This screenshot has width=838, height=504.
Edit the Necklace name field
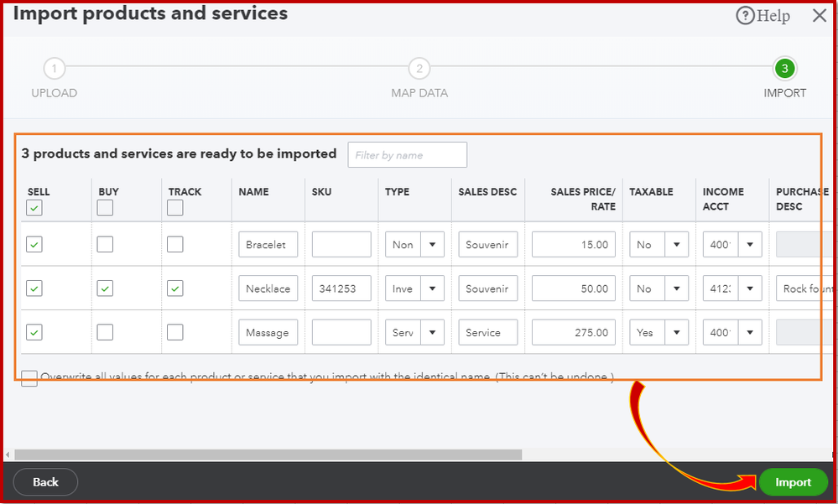[x=268, y=288]
